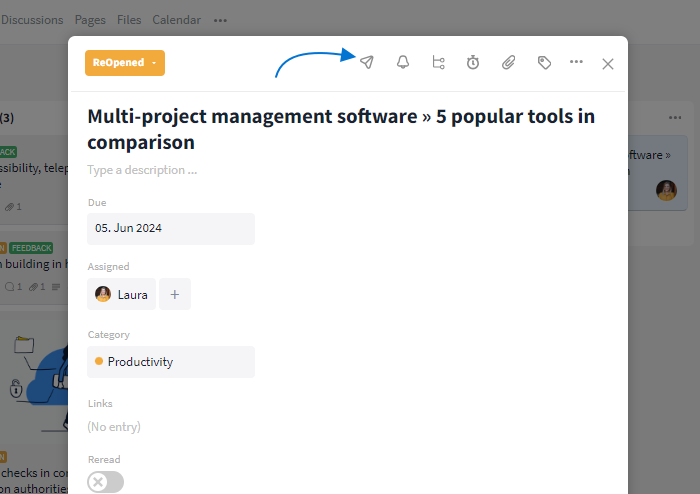This screenshot has width=700, height=494.
Task: Click the Type a description field
Action: (x=142, y=170)
